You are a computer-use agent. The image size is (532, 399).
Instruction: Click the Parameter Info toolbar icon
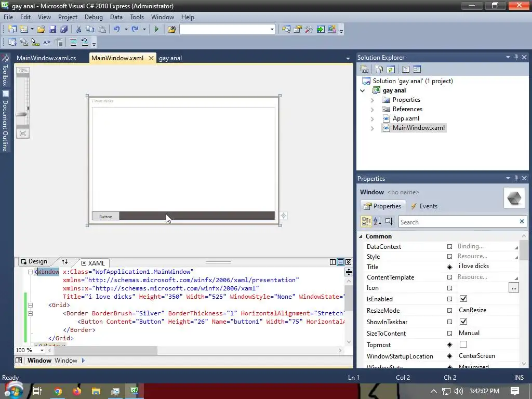[24, 42]
